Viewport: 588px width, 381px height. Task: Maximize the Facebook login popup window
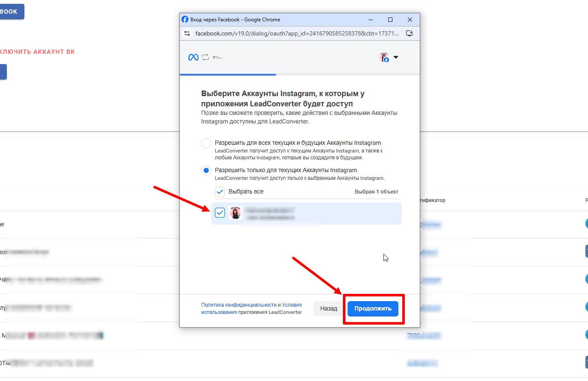coord(390,20)
